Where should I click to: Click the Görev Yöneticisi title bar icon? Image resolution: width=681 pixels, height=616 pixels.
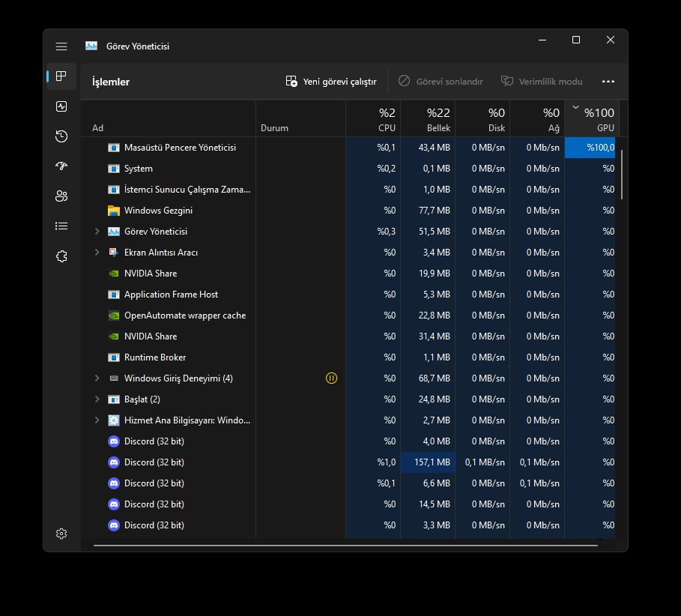click(x=91, y=46)
